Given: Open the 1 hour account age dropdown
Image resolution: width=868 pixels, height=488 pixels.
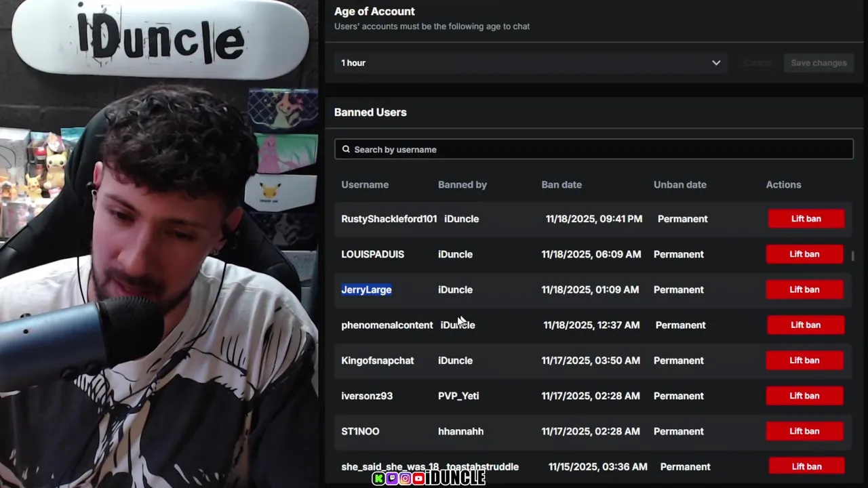Looking at the screenshot, I should point(531,63).
